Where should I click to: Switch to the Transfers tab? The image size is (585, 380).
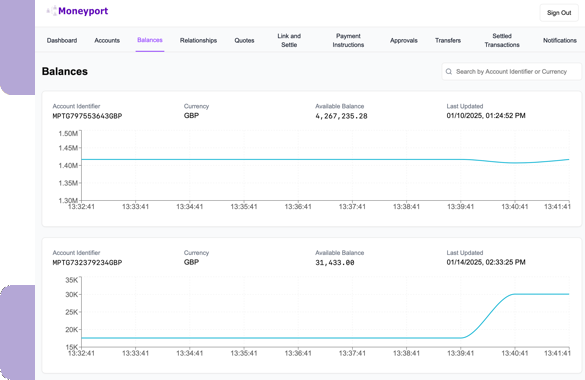448,40
